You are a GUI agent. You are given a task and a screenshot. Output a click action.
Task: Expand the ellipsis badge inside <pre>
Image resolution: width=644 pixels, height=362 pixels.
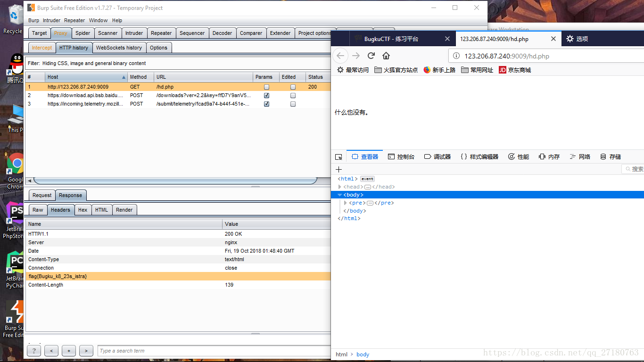370,203
